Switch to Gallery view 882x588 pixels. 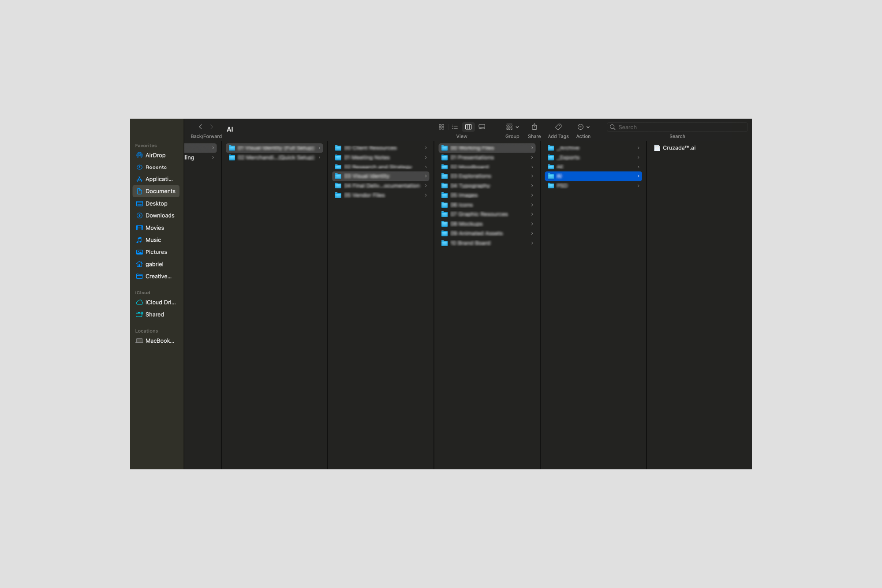482,127
